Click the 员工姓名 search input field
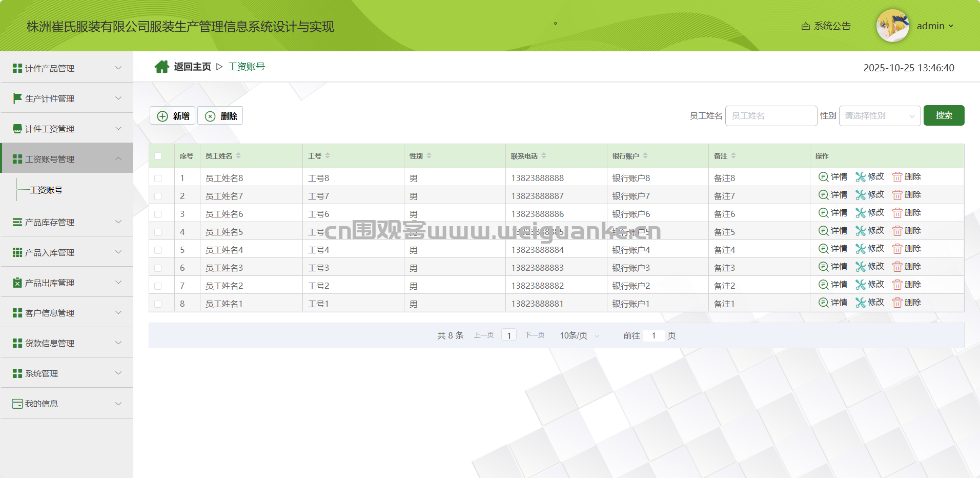Image resolution: width=980 pixels, height=478 pixels. (770, 116)
